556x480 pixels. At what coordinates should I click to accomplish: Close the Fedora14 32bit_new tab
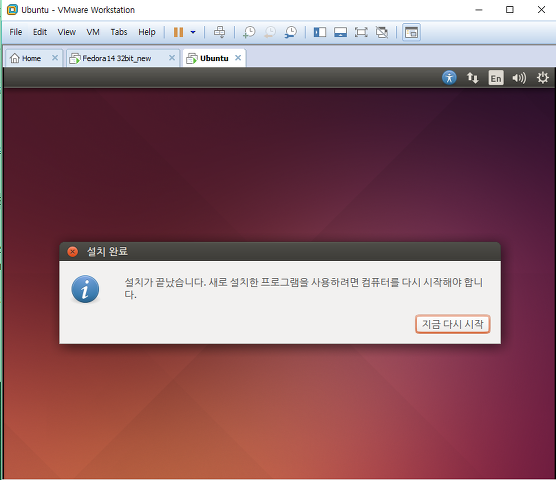click(x=172, y=57)
